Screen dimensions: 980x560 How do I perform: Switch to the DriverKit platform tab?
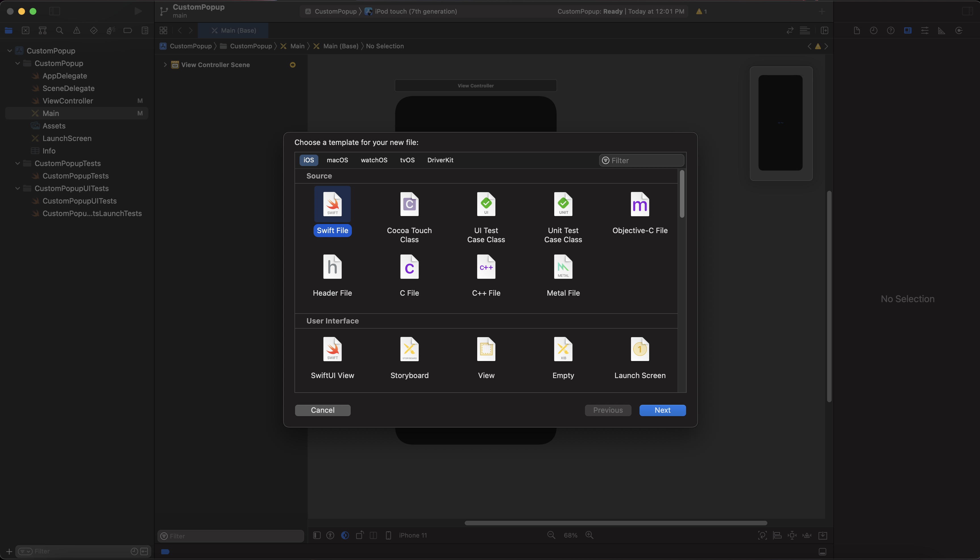coord(440,160)
